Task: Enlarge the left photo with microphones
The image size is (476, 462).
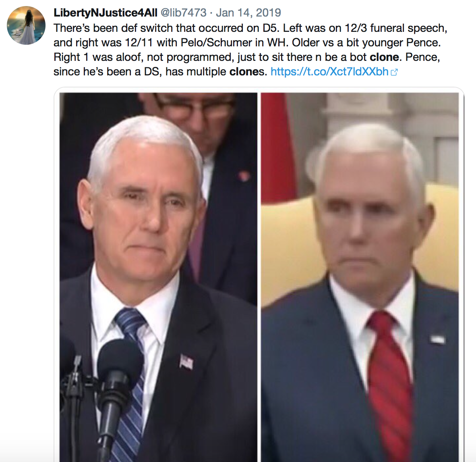Action: [158, 277]
